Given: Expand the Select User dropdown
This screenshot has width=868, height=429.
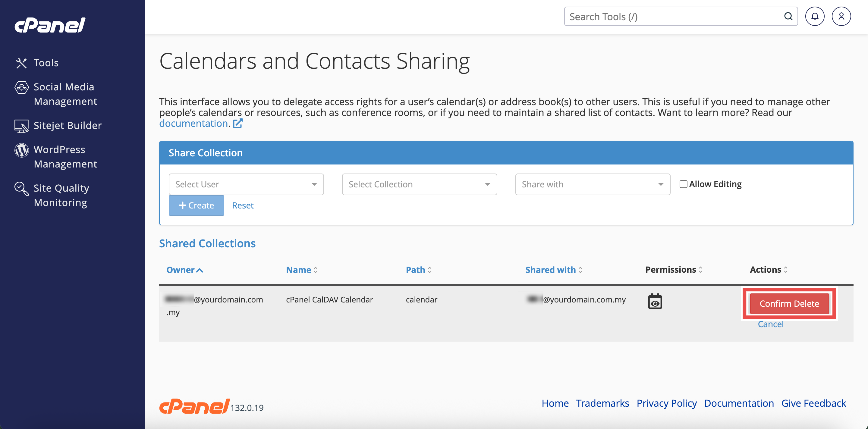Looking at the screenshot, I should [x=246, y=184].
